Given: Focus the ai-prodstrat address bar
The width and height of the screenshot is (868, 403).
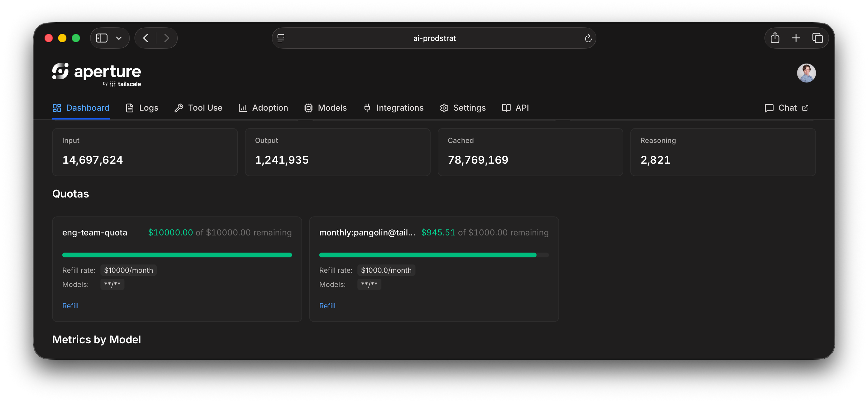Looking at the screenshot, I should click(x=434, y=38).
